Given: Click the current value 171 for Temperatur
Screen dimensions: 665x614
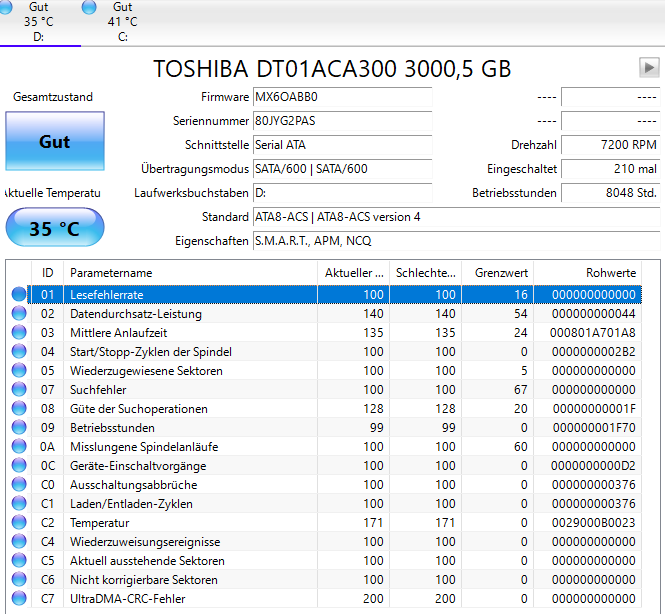Looking at the screenshot, I should [x=373, y=523].
